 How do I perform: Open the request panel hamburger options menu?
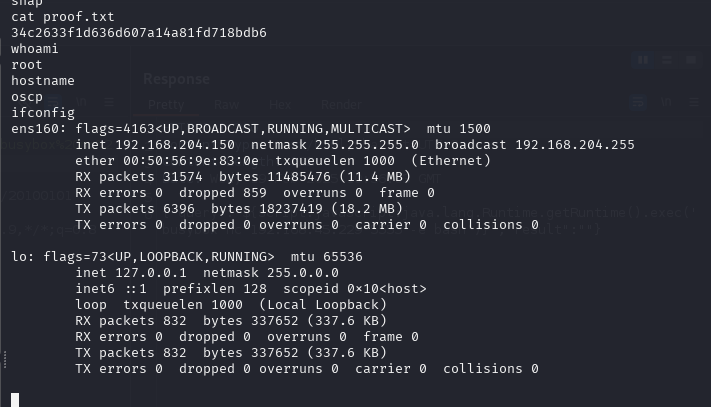(109, 102)
